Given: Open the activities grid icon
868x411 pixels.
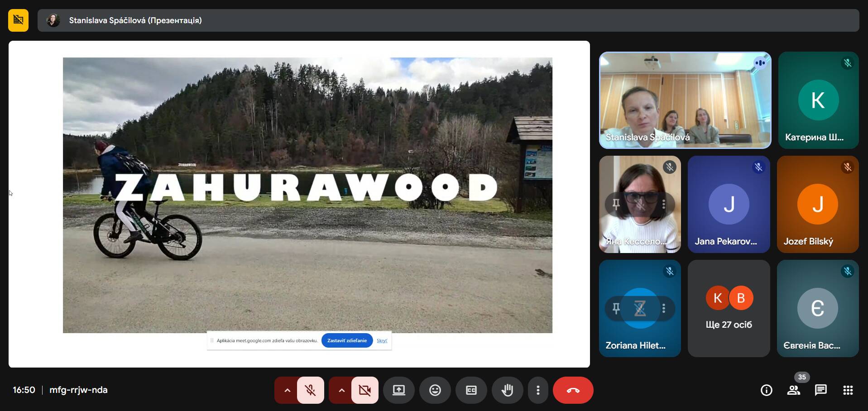Looking at the screenshot, I should 848,390.
